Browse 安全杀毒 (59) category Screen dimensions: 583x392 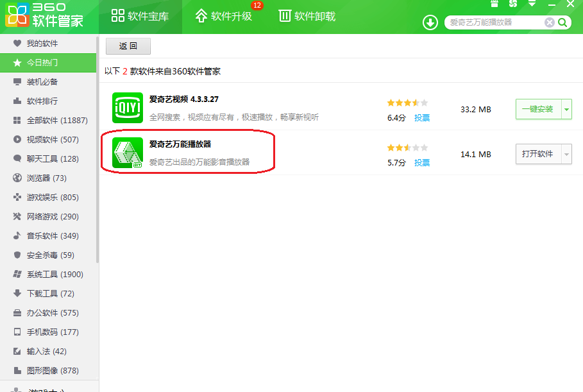(48, 255)
